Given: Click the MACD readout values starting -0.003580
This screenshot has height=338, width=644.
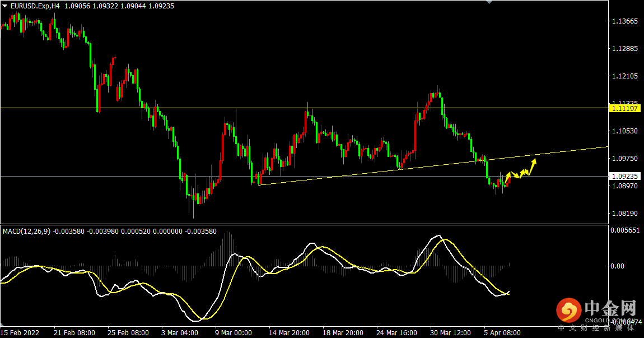Looking at the screenshot, I should pyautogui.click(x=135, y=231).
